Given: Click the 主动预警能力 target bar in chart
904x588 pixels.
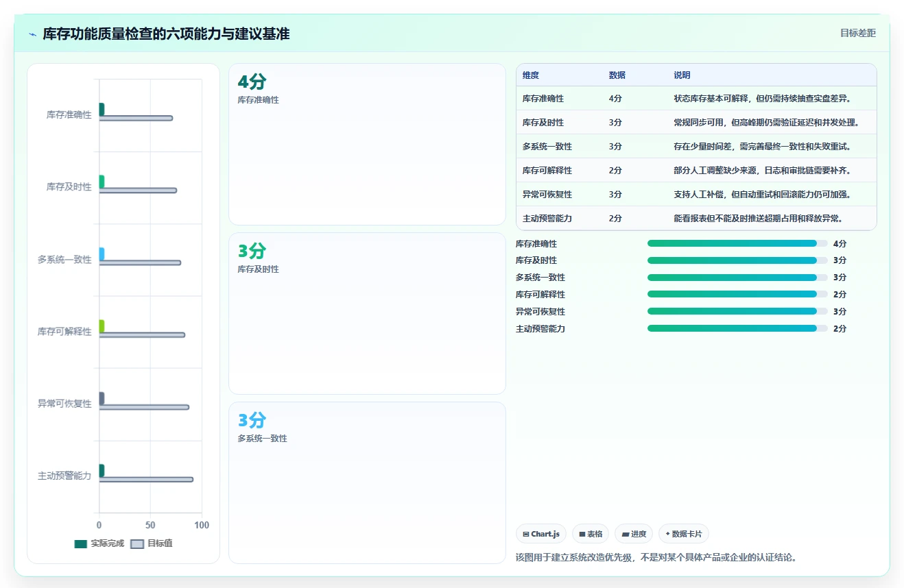Looking at the screenshot, I should click(x=146, y=480).
